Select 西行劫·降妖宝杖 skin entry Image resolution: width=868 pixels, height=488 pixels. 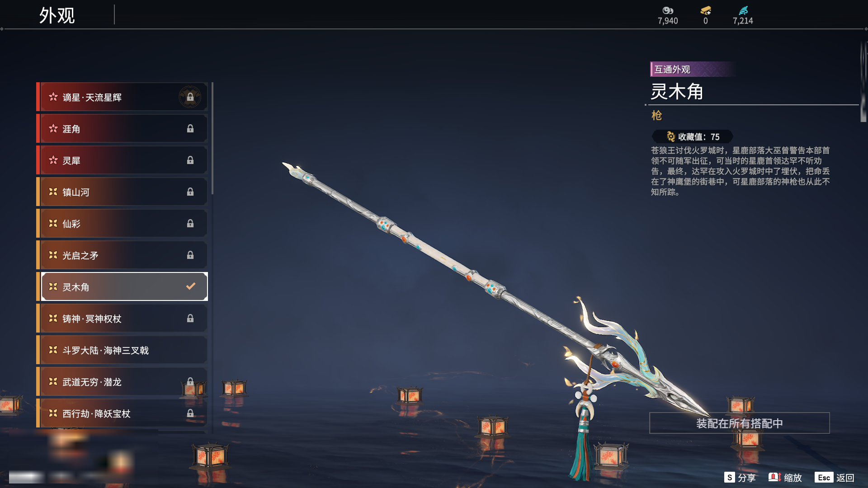pyautogui.click(x=122, y=413)
